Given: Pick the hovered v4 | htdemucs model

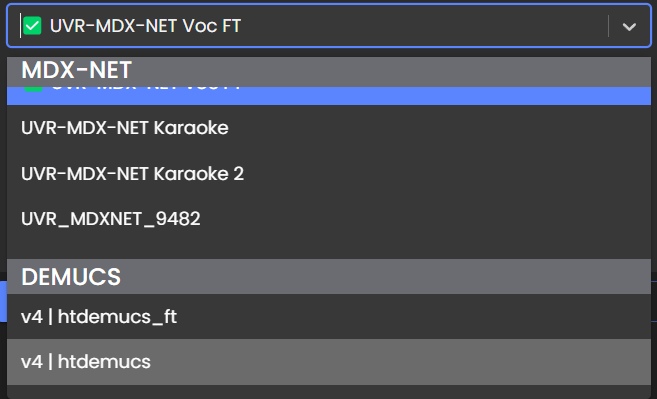Looking at the screenshot, I should point(329,362).
